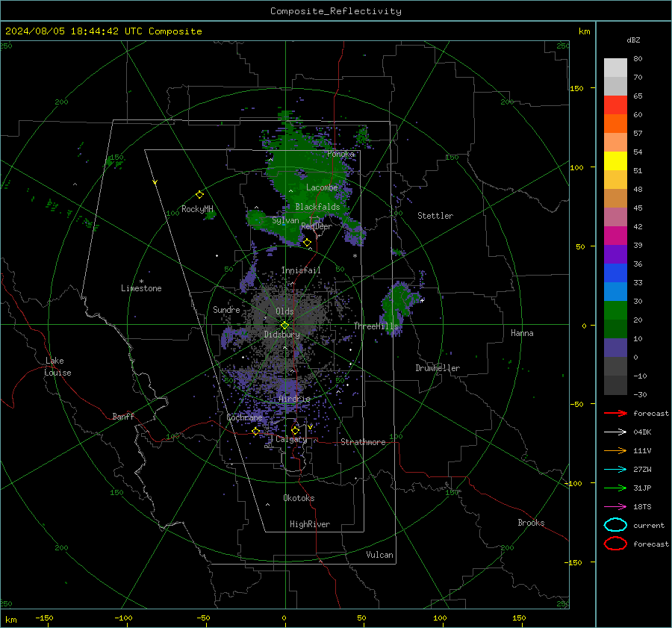Click the yellow diamond marker below RedDeer
The height and width of the screenshot is (628, 672).
[307, 243]
